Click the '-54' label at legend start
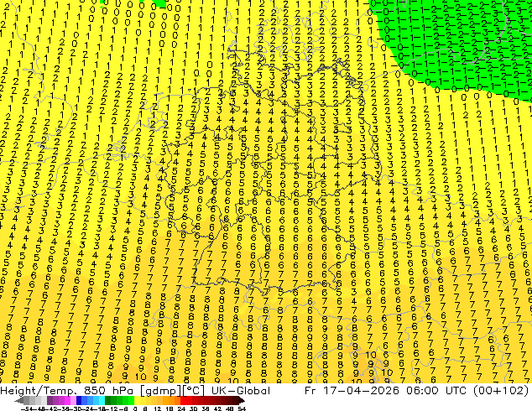Image resolution: width=532 pixels, height=411 pixels. (x=28, y=408)
